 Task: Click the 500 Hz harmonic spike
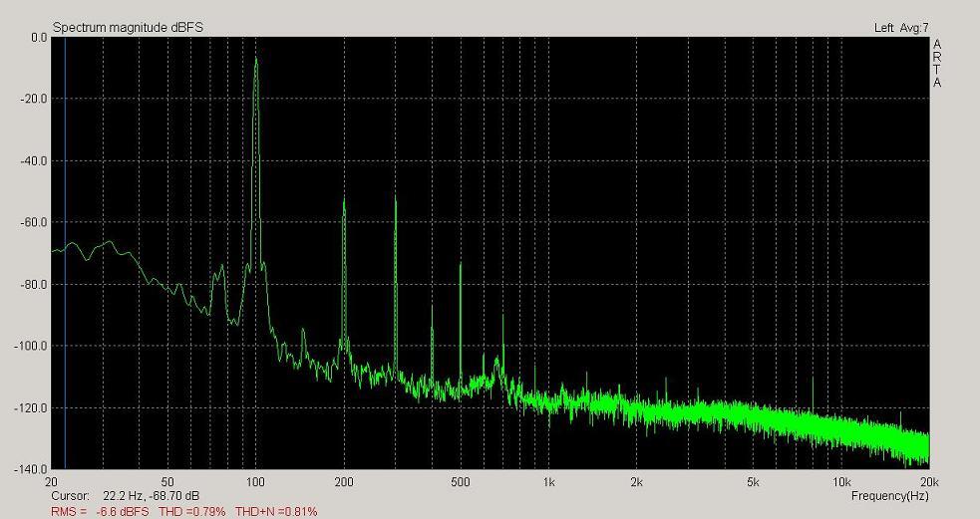click(x=461, y=266)
